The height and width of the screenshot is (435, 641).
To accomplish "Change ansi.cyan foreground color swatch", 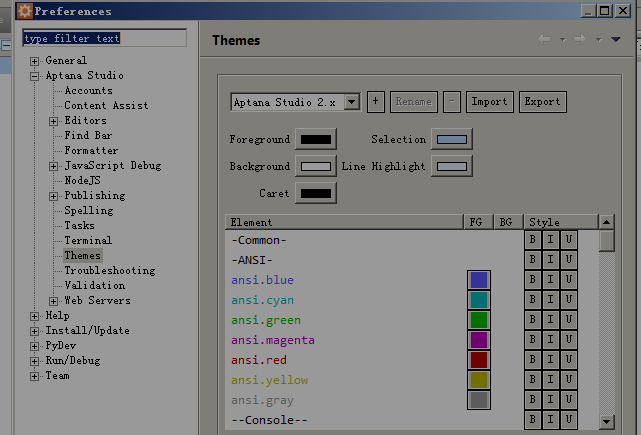I will pos(479,300).
